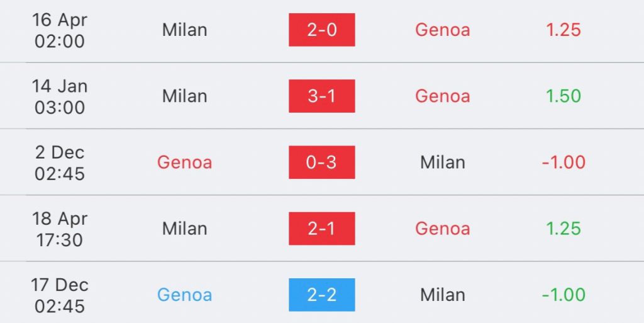
Task: Click the red 1.25 handicap value
Action: tap(563, 30)
